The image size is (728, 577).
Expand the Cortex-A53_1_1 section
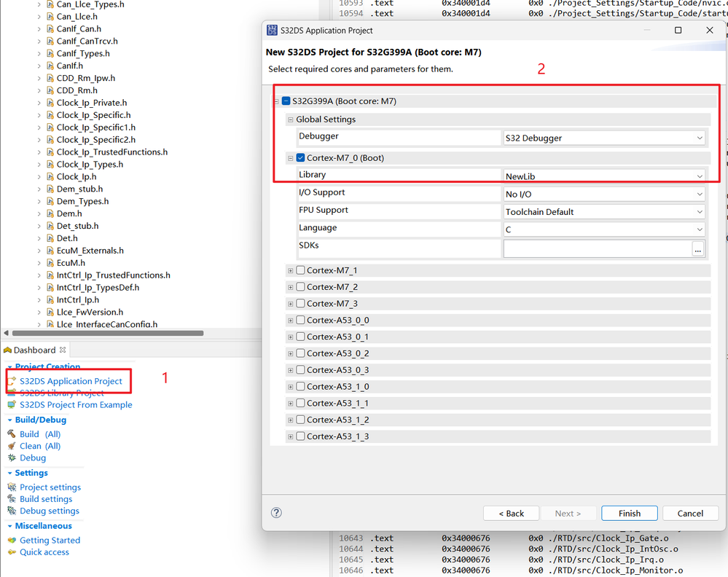[x=290, y=404]
